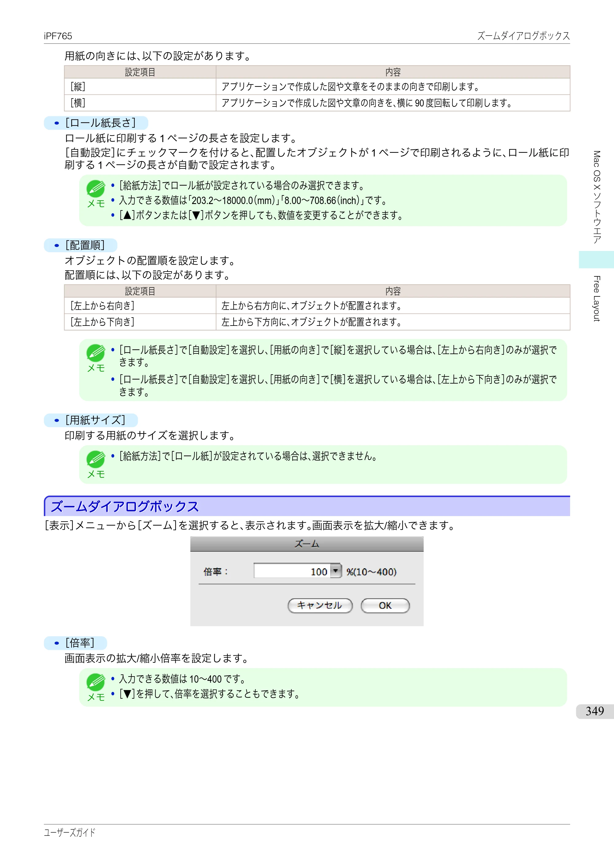Screen dimensions: 614x868
Task: Click the 倍率： label in the dialog
Action: coord(216,572)
